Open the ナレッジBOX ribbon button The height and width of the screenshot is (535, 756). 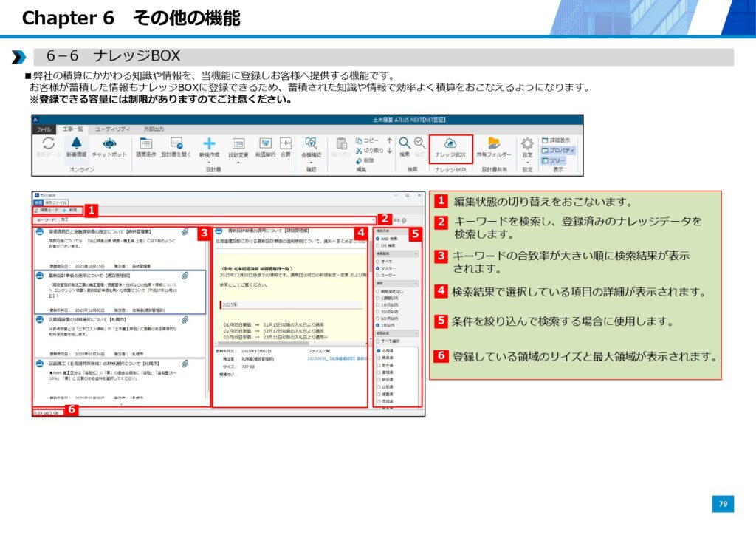tap(450, 147)
